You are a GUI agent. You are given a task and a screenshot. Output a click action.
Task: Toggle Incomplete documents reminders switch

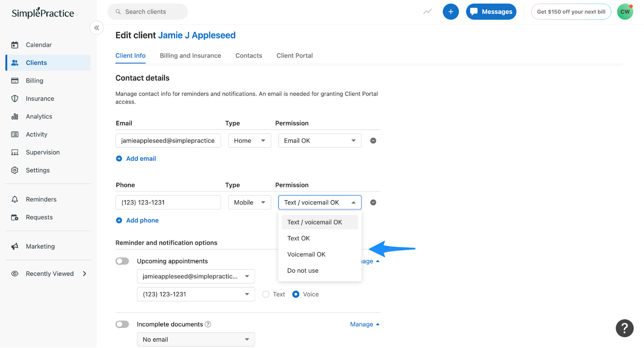pos(122,324)
